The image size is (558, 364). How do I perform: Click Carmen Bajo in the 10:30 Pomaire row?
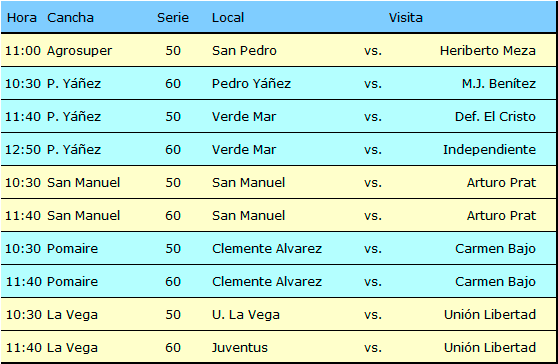pyautogui.click(x=495, y=248)
